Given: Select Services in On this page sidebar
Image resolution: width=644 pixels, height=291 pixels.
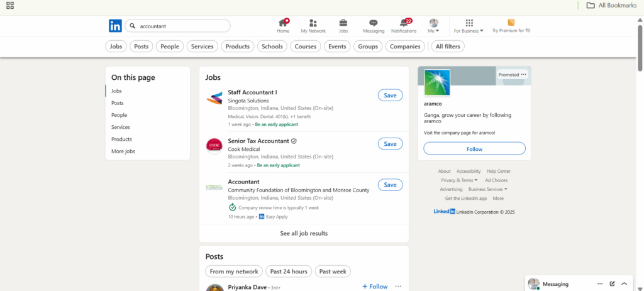Looking at the screenshot, I should point(121,127).
